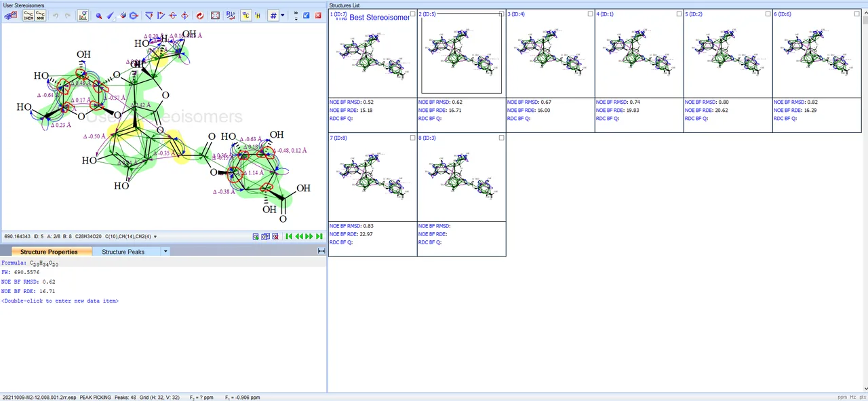
Task: Toggle the R/S stereo labels icon
Action: (231, 16)
